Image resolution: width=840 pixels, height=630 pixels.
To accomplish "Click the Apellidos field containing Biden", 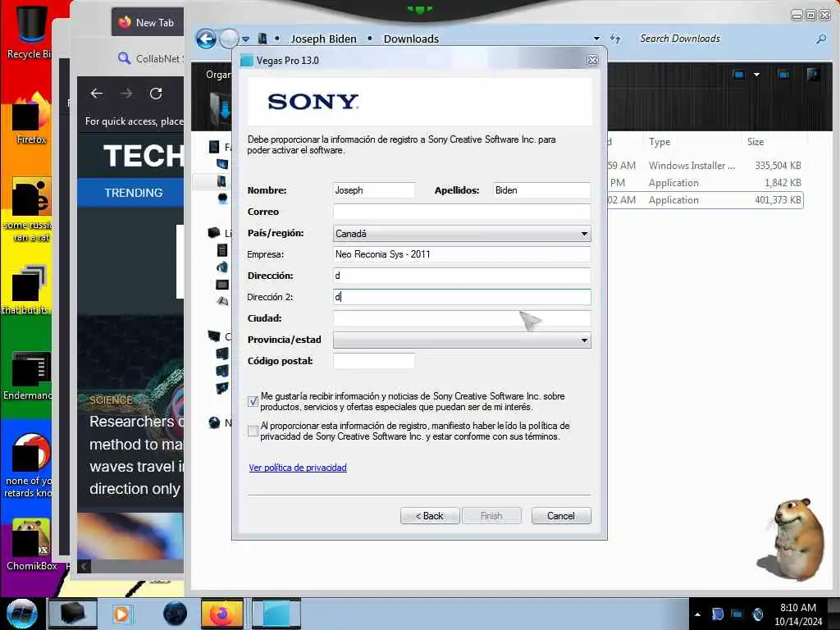I will click(x=541, y=190).
